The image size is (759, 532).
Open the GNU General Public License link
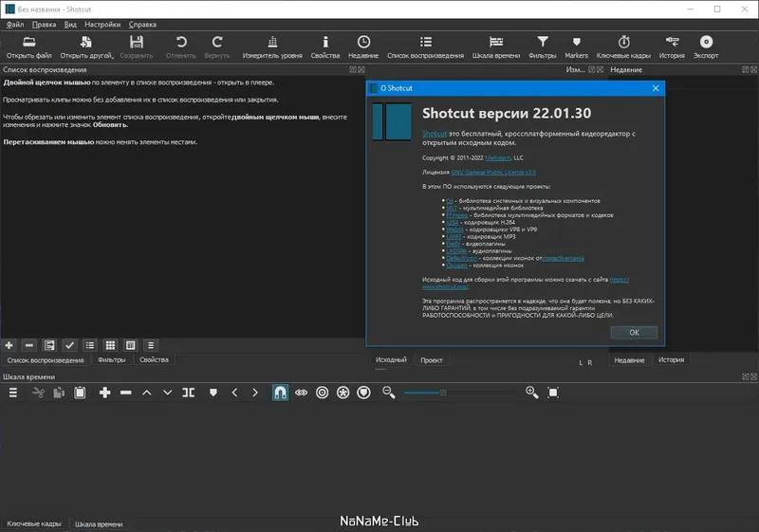tap(493, 173)
